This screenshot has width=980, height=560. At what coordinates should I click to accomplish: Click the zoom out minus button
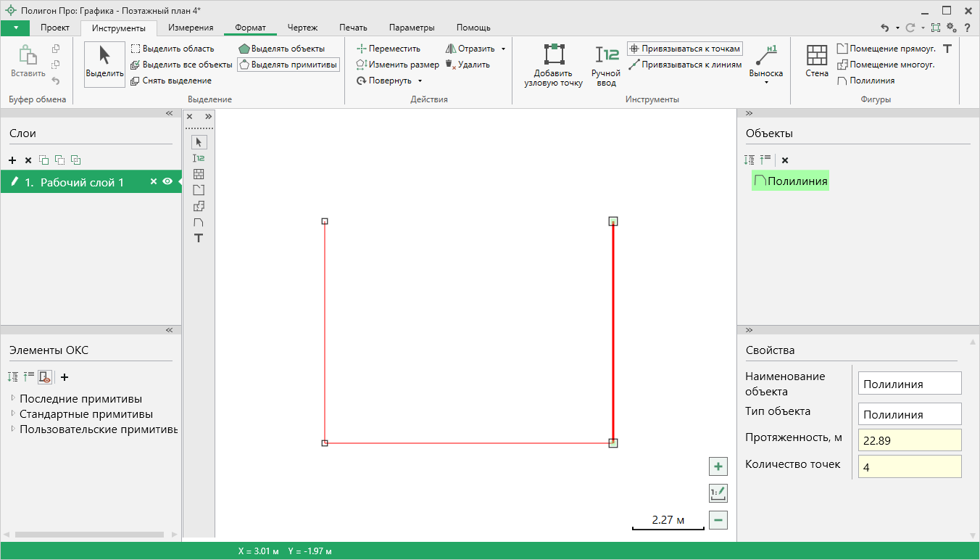[718, 520]
